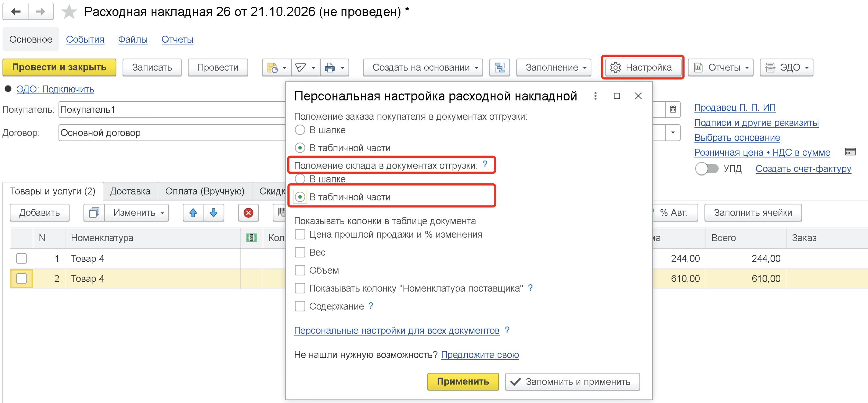Enable 'Цена прошлой продажи и % изменения' checkbox
The image size is (868, 403).
(300, 234)
